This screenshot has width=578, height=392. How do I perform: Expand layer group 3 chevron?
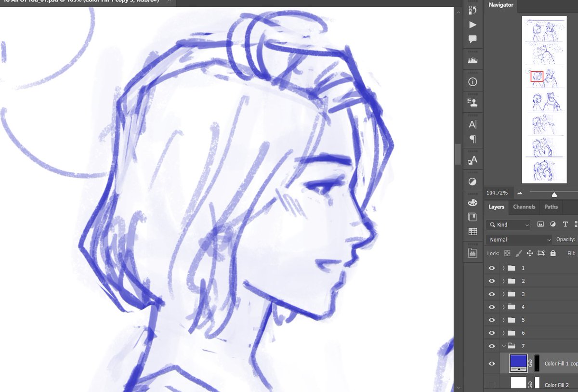504,294
